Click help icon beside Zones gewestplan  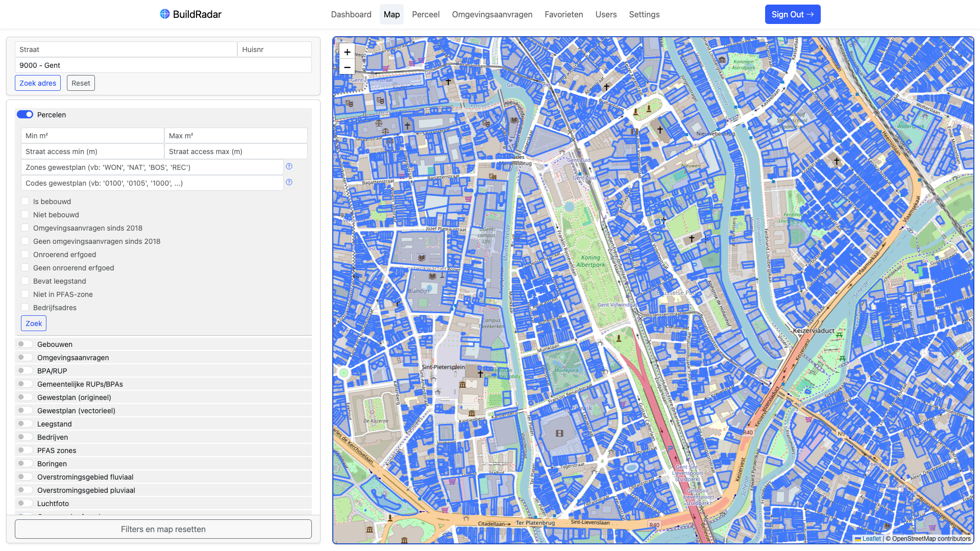pos(289,166)
